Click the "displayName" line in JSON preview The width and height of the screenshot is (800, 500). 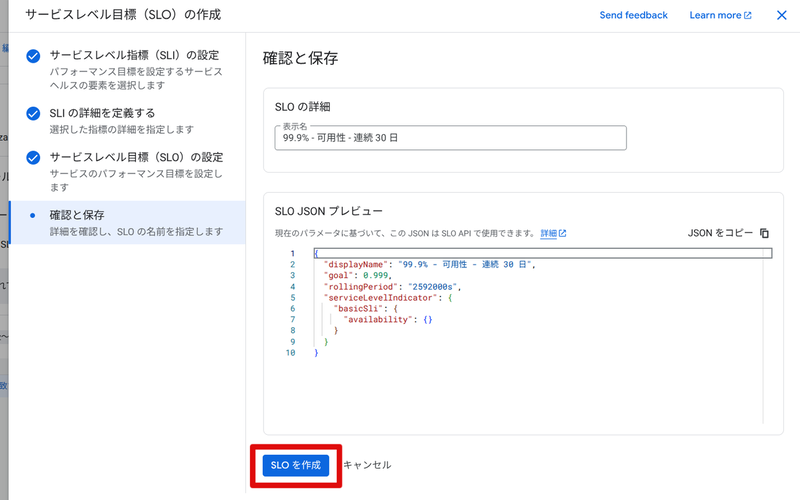click(430, 264)
